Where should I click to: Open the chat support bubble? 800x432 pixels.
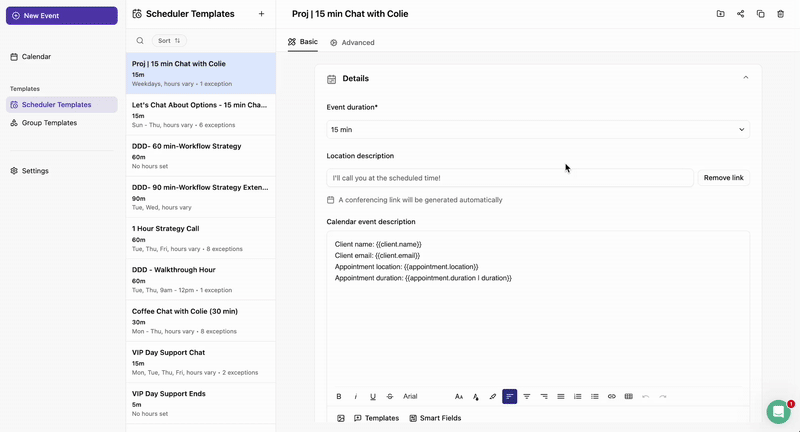pos(778,411)
